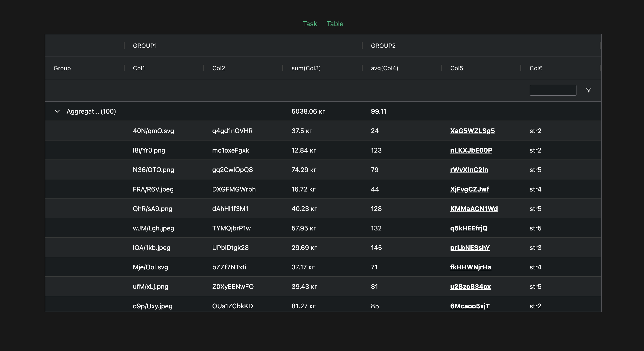Click the filter funnel icon for Col6
The image size is (644, 351).
point(589,90)
